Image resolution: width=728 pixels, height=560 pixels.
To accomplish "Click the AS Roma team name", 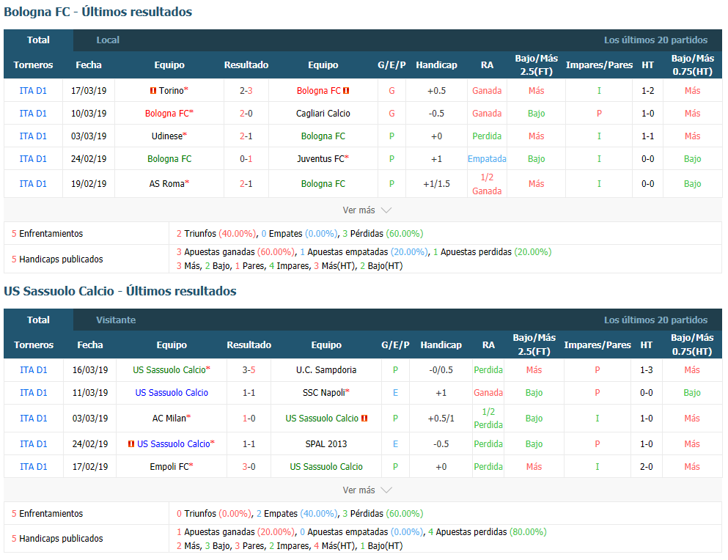I will click(x=166, y=184).
